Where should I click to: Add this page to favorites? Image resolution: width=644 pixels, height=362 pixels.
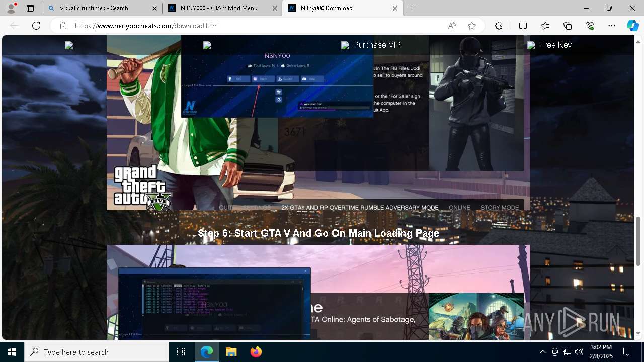(x=472, y=26)
